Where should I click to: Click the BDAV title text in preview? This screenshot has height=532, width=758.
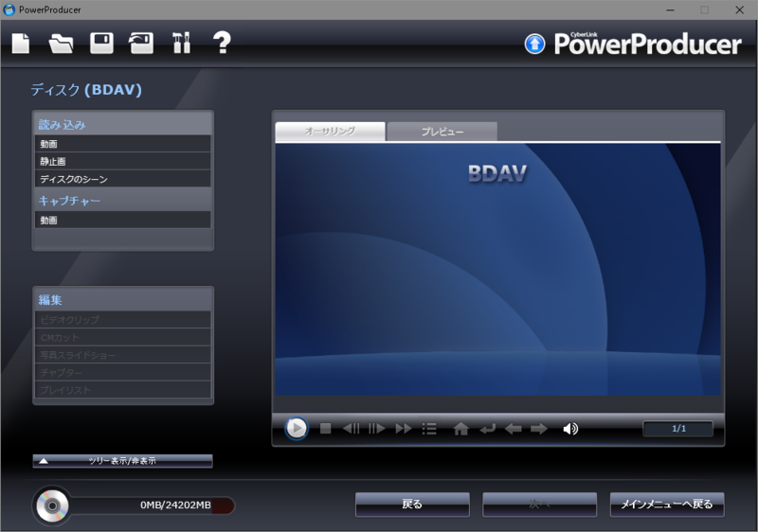coord(497,174)
